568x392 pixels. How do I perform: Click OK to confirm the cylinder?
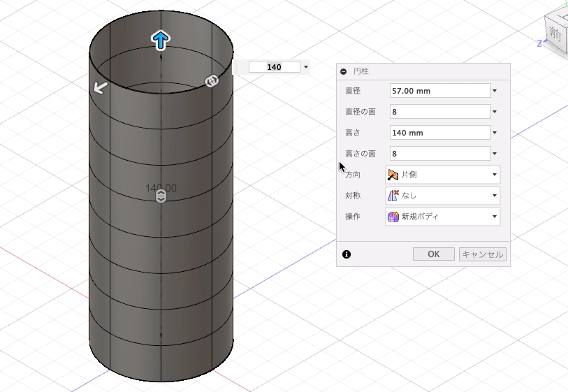(434, 254)
